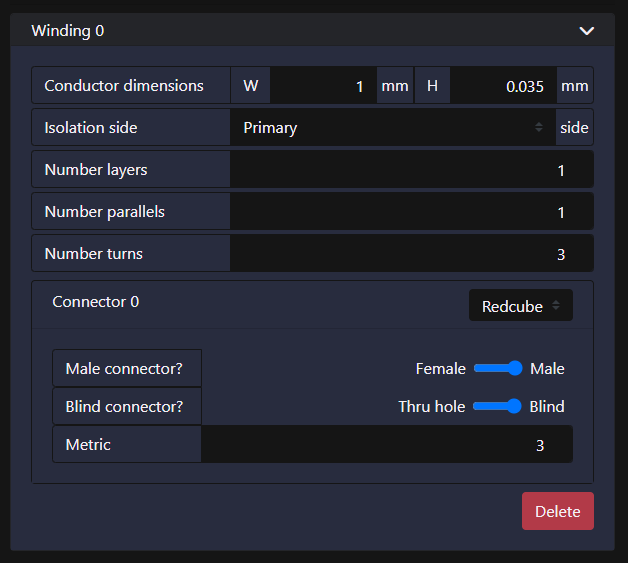Click the Connector 0 heading
Viewport: 628px width, 563px height.
pyautogui.click(x=96, y=302)
